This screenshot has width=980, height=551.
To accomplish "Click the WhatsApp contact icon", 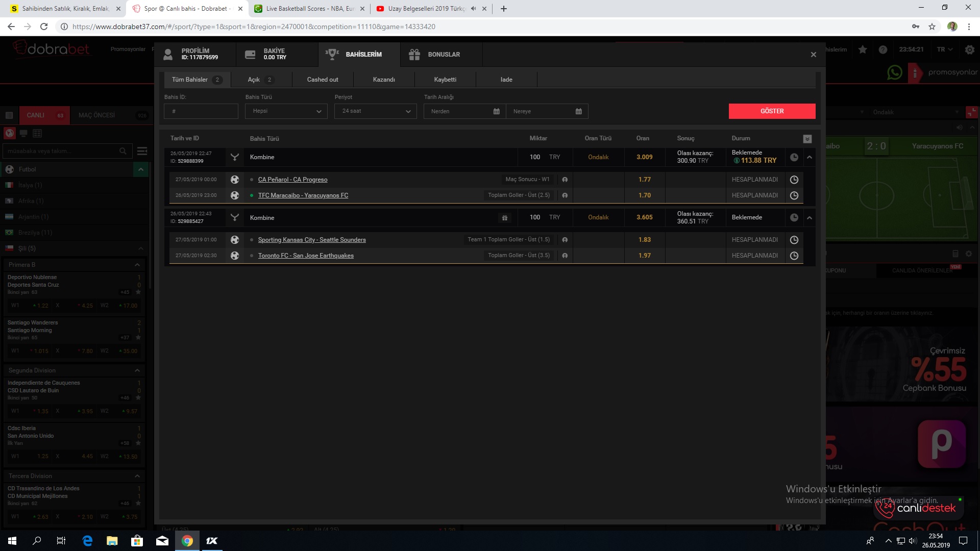I will [x=895, y=72].
